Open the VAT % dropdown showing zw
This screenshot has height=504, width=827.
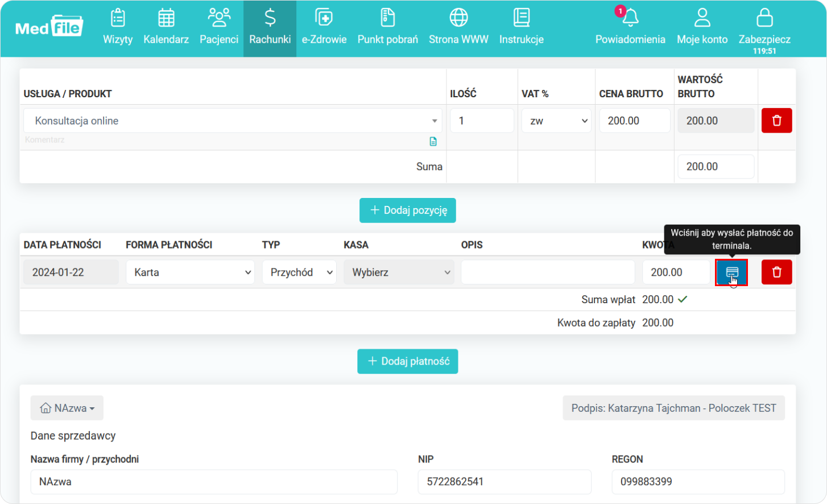556,121
